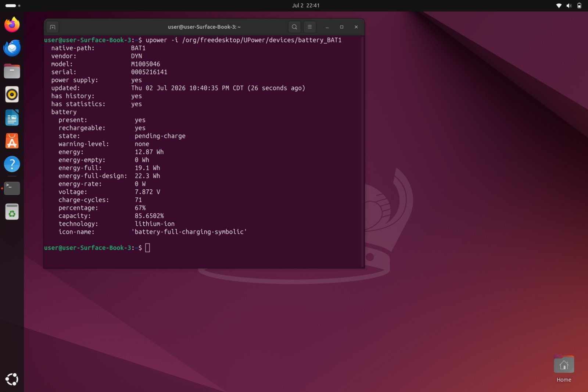Open the terminal hamburger menu
This screenshot has width=588, height=392.
(310, 27)
